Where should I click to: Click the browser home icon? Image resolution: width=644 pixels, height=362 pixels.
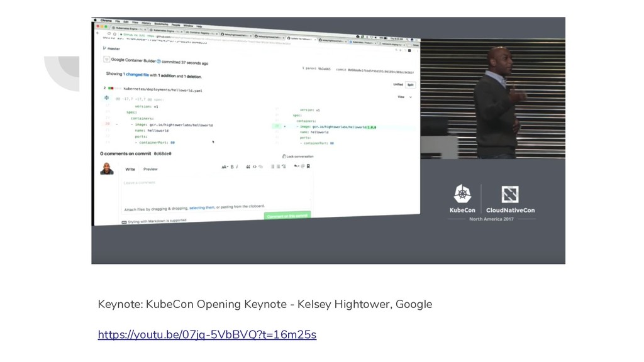pos(114,34)
